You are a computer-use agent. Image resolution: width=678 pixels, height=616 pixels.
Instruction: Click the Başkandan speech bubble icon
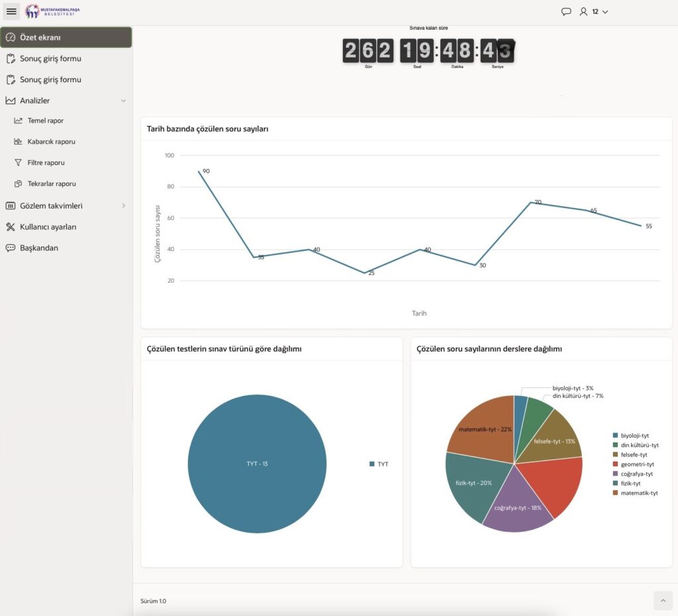[10, 248]
